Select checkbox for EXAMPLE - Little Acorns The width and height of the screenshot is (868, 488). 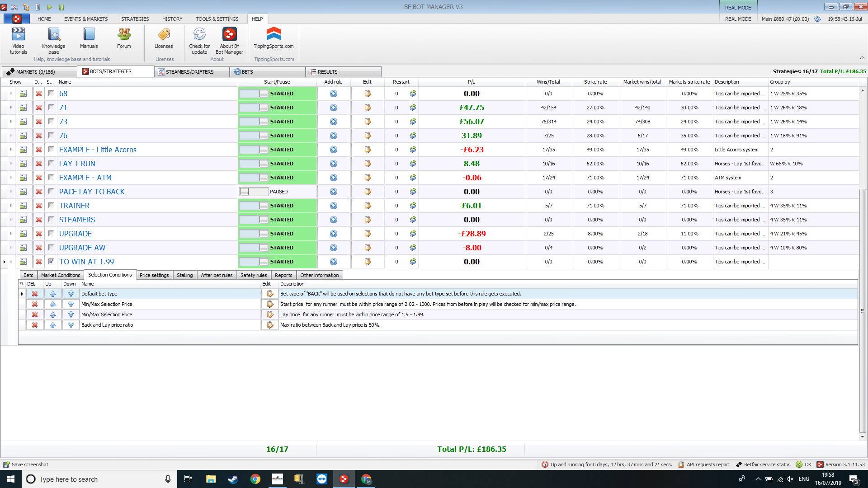pyautogui.click(x=51, y=150)
